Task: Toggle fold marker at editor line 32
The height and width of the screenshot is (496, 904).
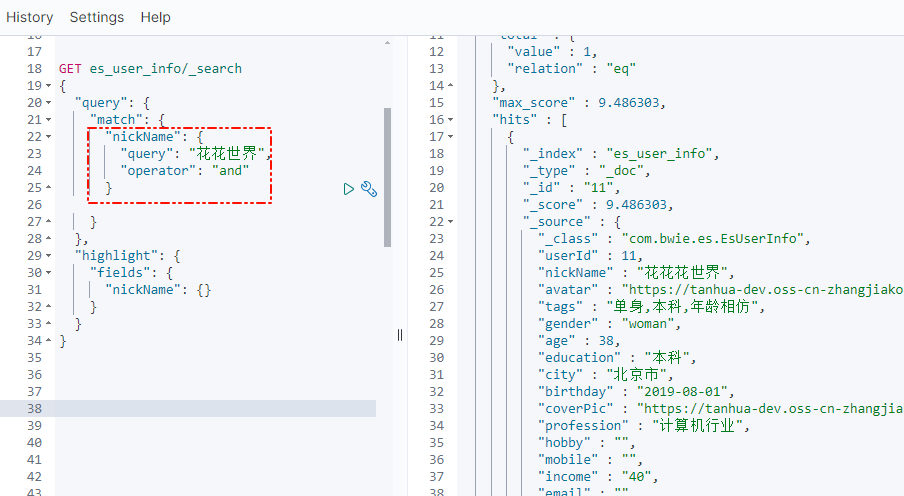Action: point(48,307)
